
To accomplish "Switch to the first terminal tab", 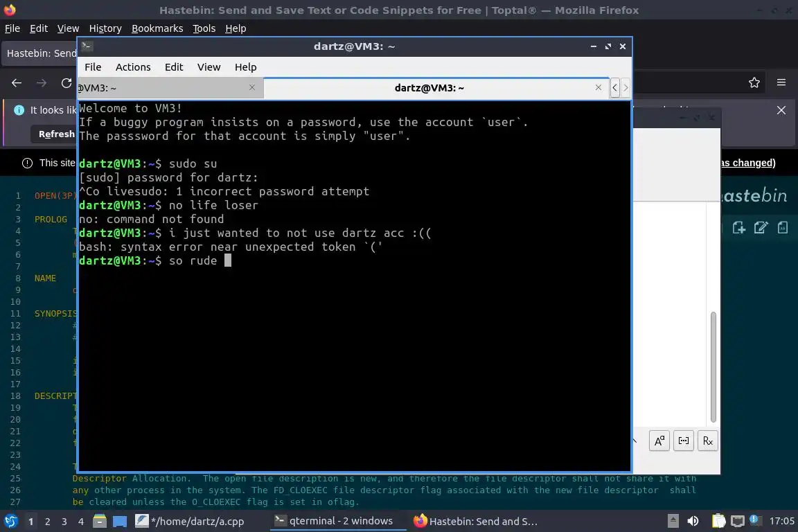I will (x=170, y=88).
